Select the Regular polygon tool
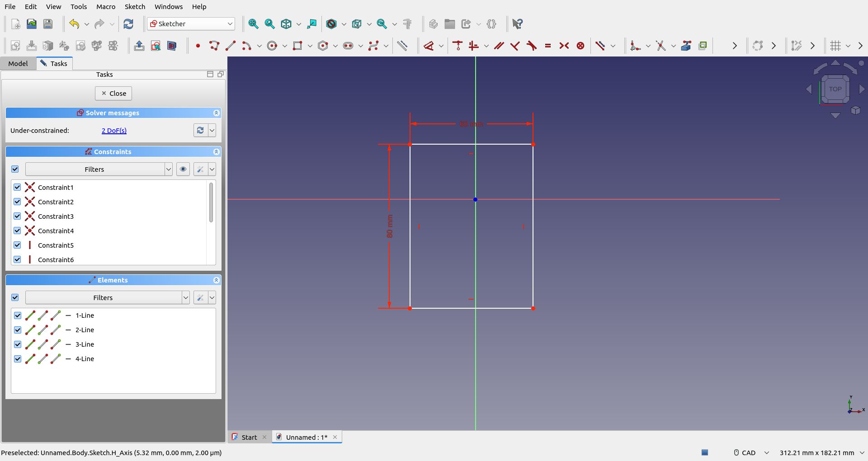The image size is (868, 461). (x=323, y=46)
